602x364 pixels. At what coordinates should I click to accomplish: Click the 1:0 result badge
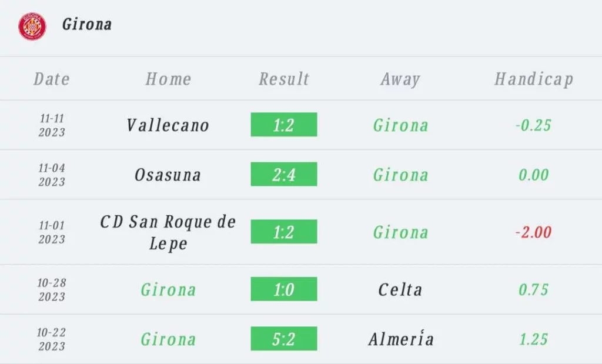tap(284, 289)
